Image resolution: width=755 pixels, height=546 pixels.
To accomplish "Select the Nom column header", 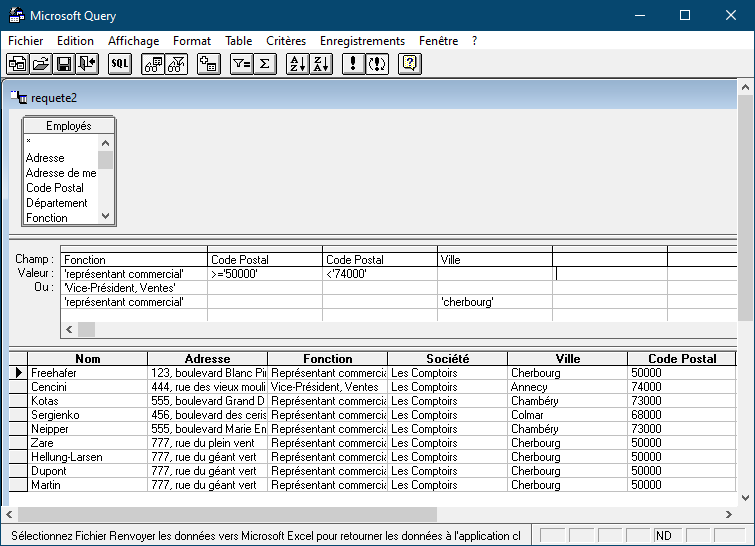I will pos(88,359).
